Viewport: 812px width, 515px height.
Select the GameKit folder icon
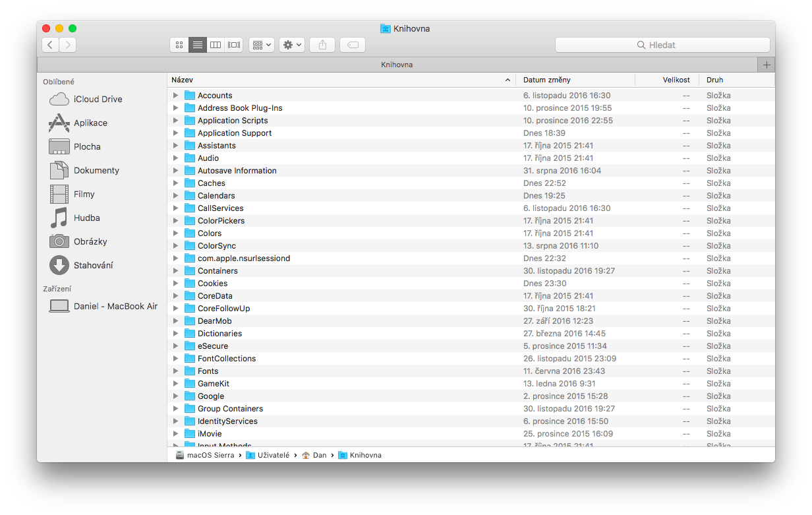pyautogui.click(x=190, y=384)
